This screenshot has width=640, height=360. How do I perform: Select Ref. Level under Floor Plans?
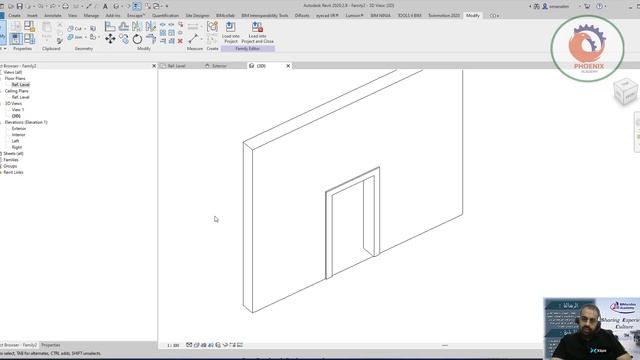tap(20, 84)
